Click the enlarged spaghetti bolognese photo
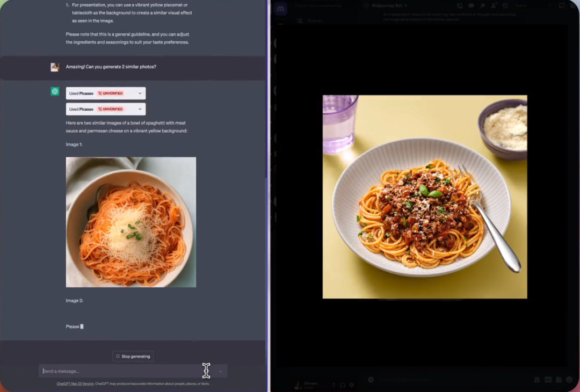580x392 pixels. tap(425, 197)
